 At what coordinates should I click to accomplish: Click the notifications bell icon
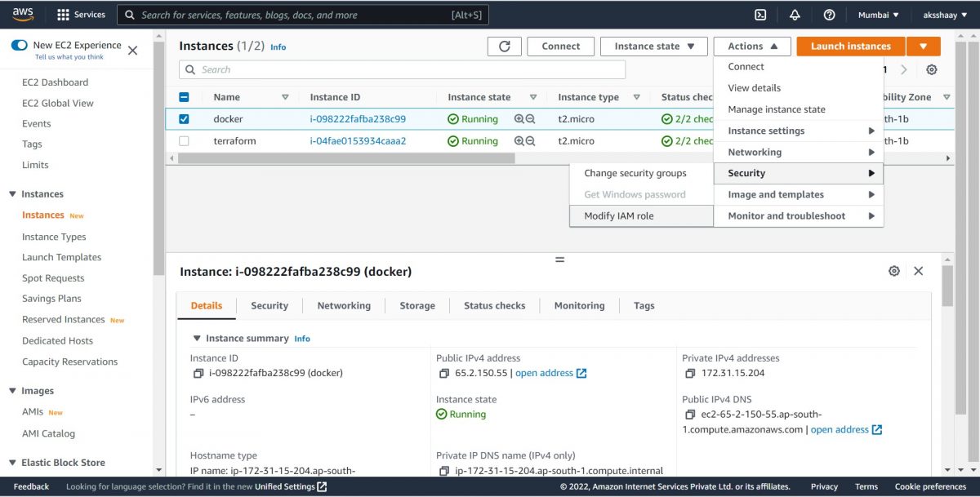[793, 14]
